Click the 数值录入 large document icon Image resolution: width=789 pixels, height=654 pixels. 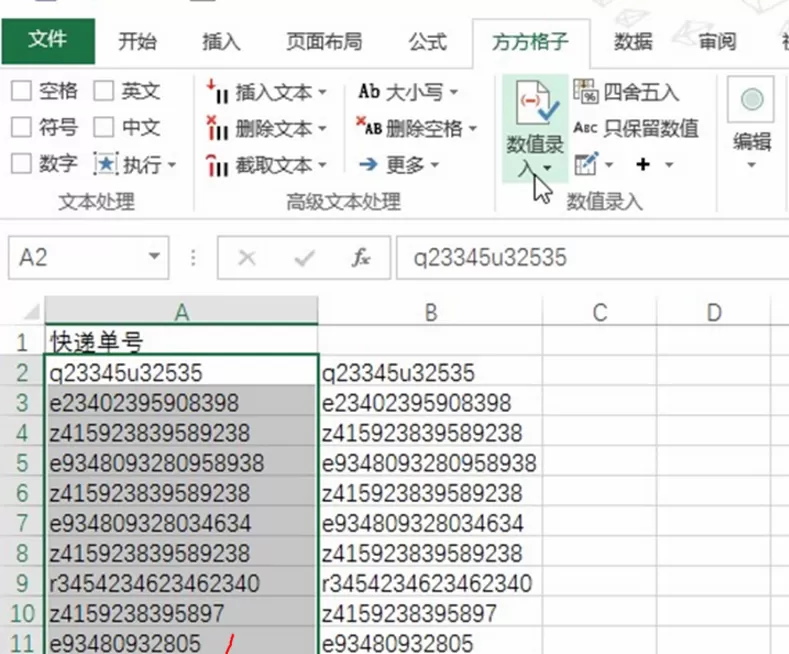coord(535,103)
